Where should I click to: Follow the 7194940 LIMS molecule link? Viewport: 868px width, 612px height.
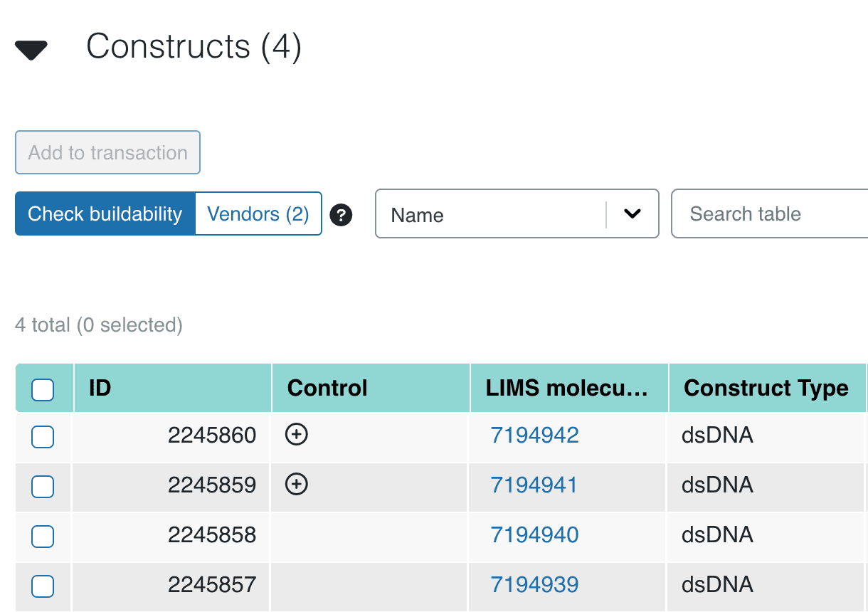pyautogui.click(x=534, y=534)
